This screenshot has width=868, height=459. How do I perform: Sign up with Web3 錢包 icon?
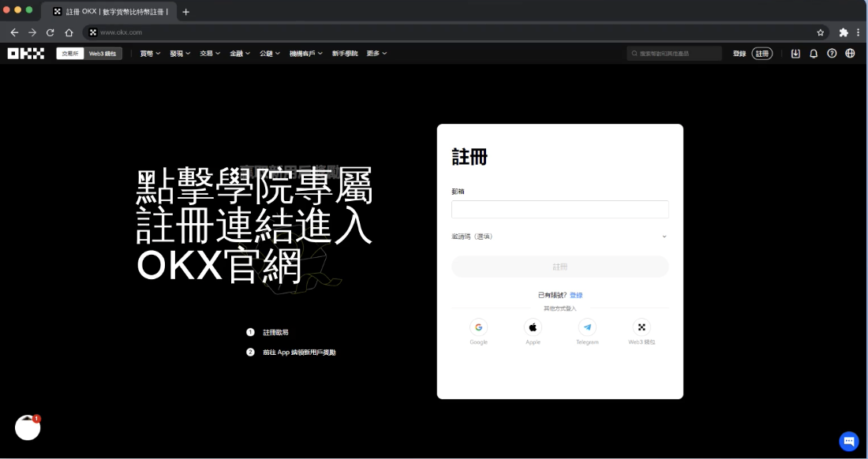(x=642, y=327)
